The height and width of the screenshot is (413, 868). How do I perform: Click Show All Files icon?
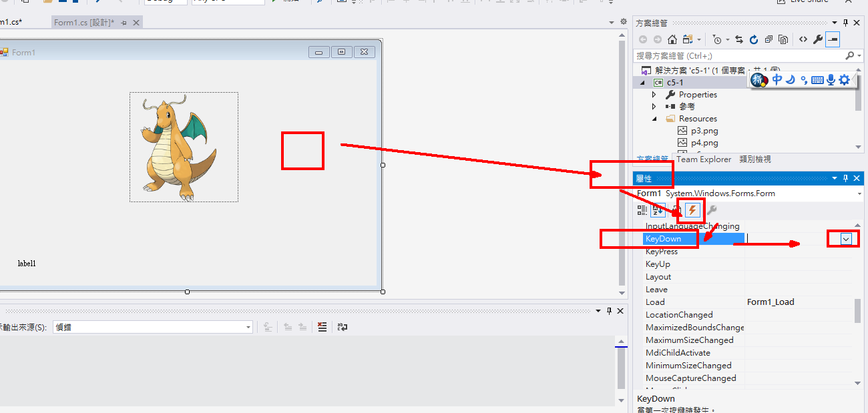(783, 39)
